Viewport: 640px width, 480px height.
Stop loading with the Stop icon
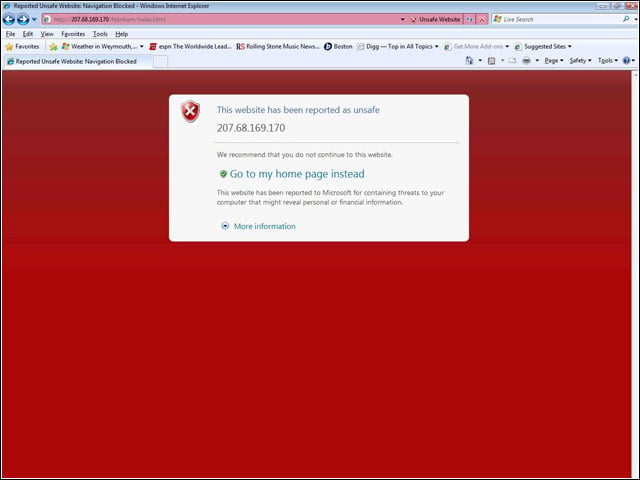482,19
